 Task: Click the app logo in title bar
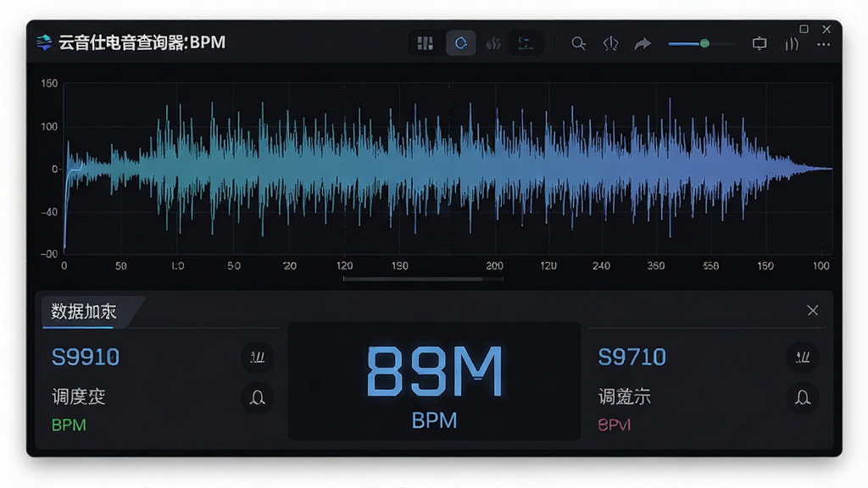44,42
